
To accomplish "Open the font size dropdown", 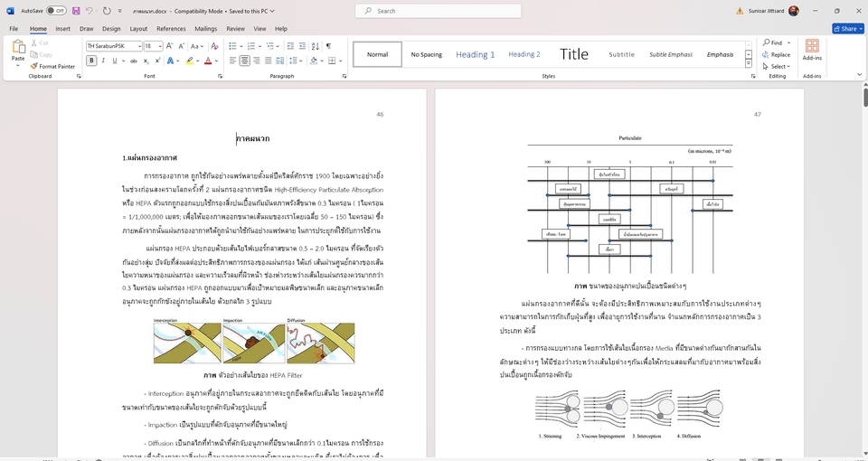I will coord(160,45).
